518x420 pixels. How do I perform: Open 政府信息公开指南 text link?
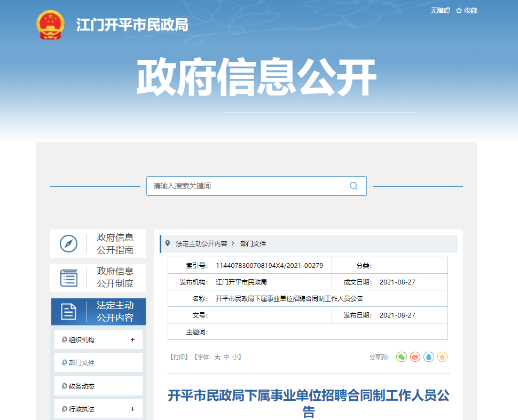[115, 244]
